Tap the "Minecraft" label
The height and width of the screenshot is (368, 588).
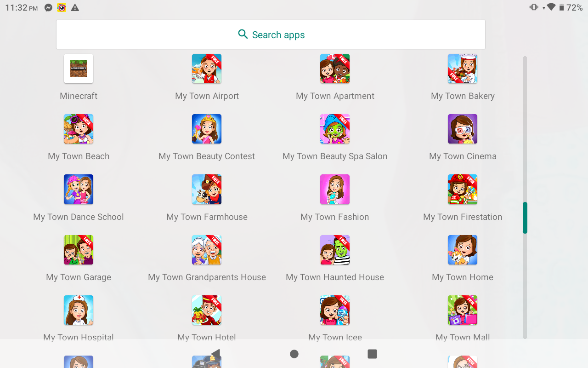pyautogui.click(x=79, y=96)
